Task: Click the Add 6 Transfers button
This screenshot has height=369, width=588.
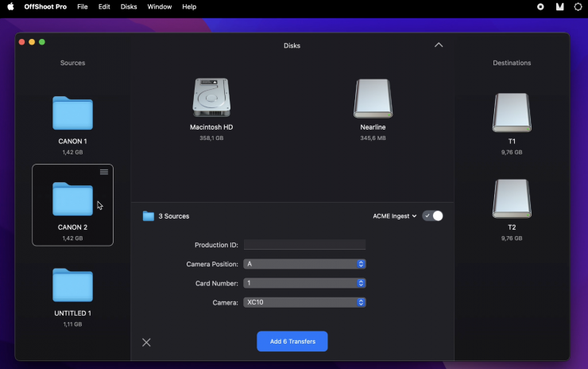Action: (292, 341)
